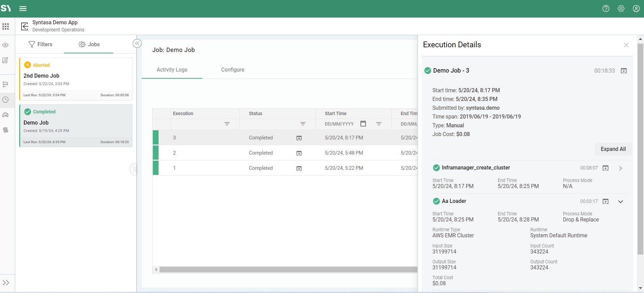
Task: Open log icon for execution 3 row
Action: pos(299,138)
